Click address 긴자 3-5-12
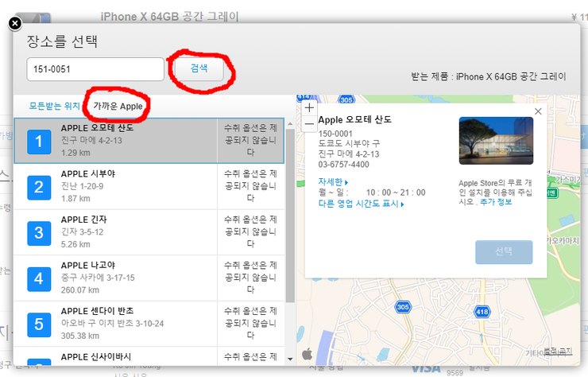 click(x=82, y=232)
